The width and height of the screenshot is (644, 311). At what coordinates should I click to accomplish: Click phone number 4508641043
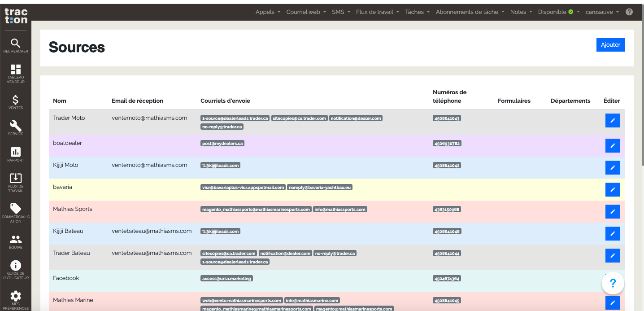coord(447,118)
